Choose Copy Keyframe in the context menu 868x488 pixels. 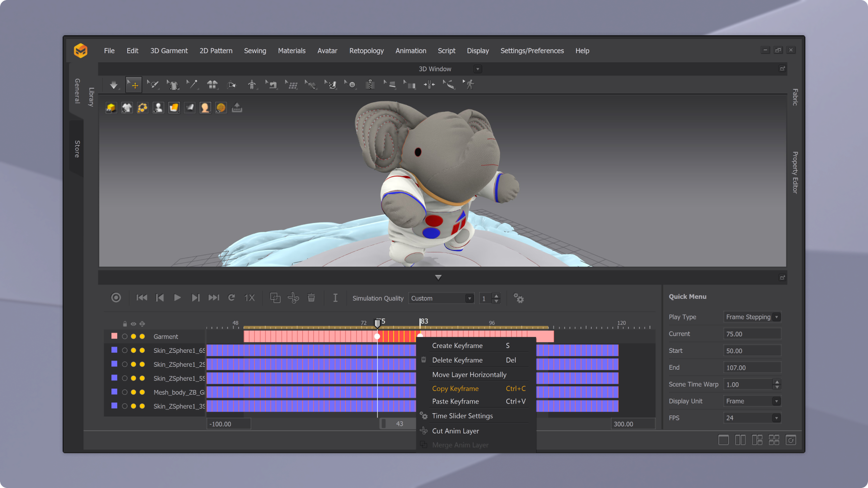[455, 388]
